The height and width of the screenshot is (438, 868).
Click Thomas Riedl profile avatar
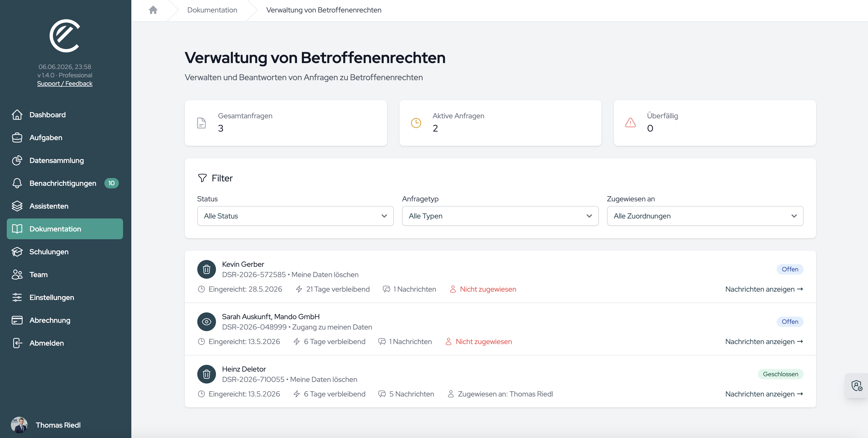[x=19, y=425]
